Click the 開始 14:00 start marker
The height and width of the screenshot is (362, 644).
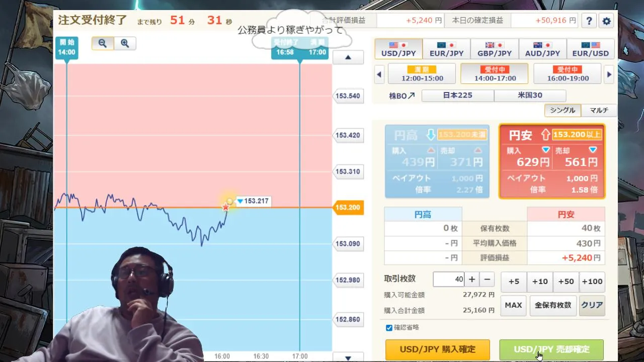pos(66,48)
